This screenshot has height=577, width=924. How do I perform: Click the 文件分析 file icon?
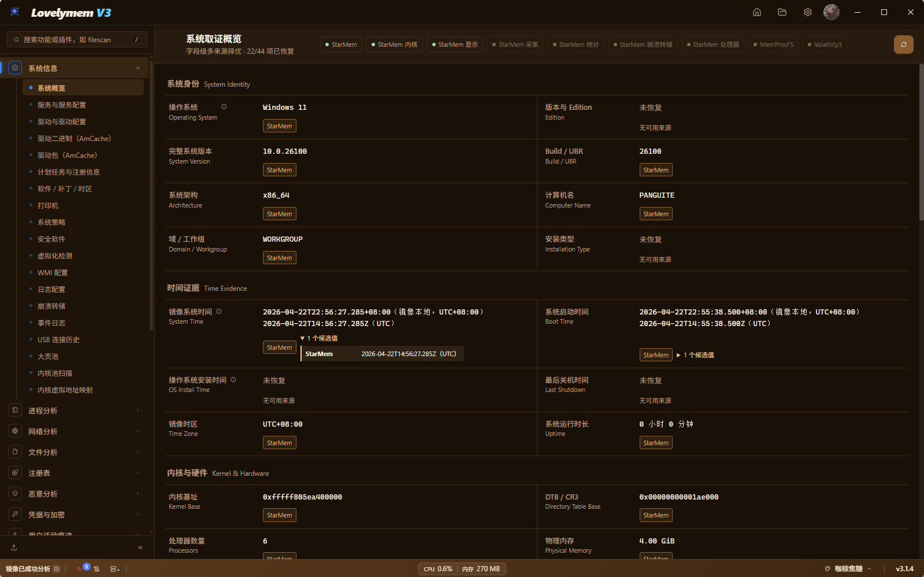tap(15, 452)
